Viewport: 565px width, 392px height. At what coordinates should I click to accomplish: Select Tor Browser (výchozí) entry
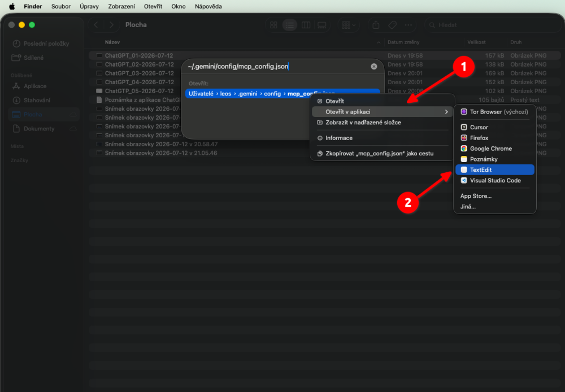[x=494, y=112]
